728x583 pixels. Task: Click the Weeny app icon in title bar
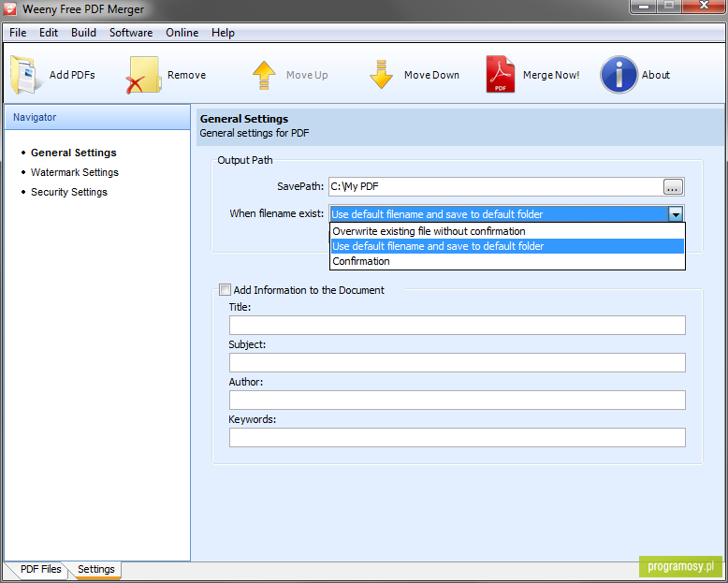[x=10, y=8]
